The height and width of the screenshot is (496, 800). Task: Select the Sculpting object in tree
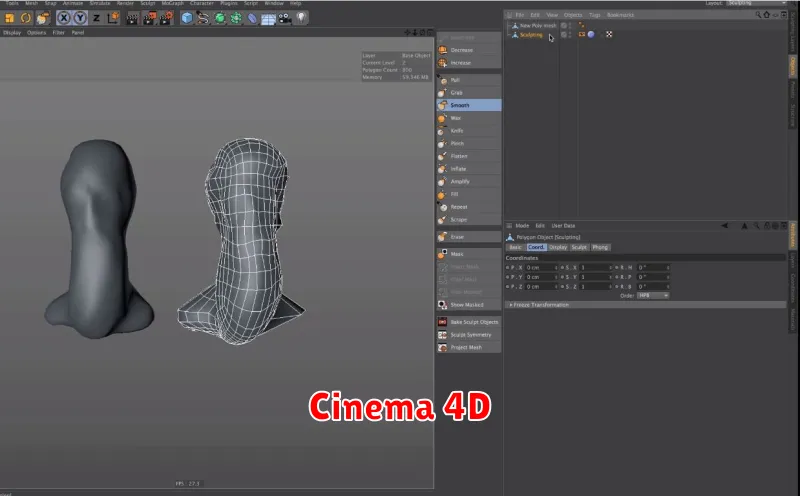coord(531,35)
